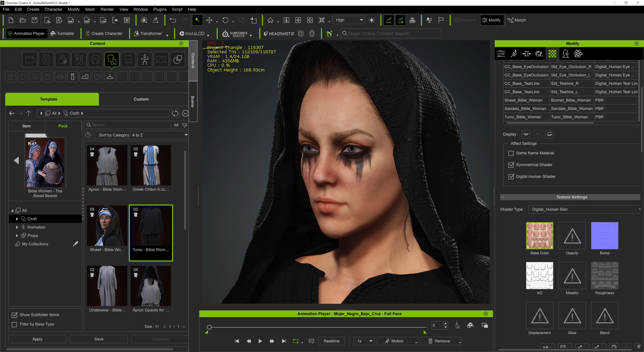The height and width of the screenshot is (352, 644).
Task: Open the Scene side tab
Action: click(x=193, y=101)
